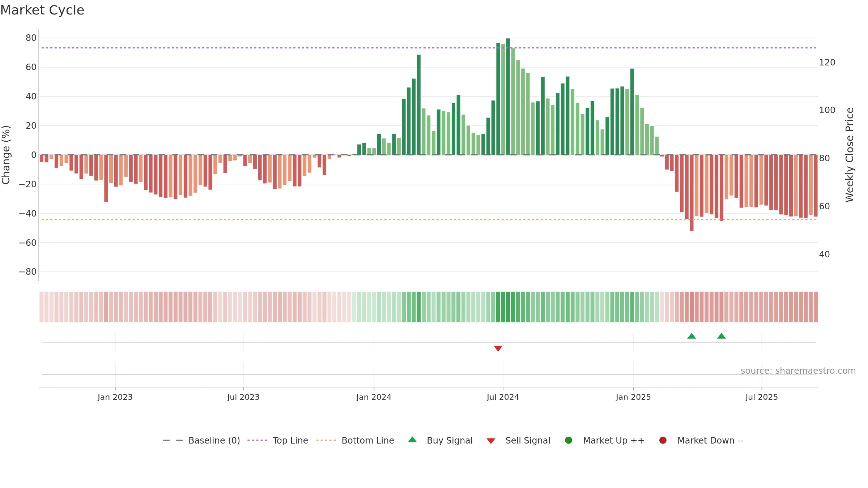This screenshot has height=488, width=868.
Task: Click the Market Up ++ green dot
Action: [569, 440]
